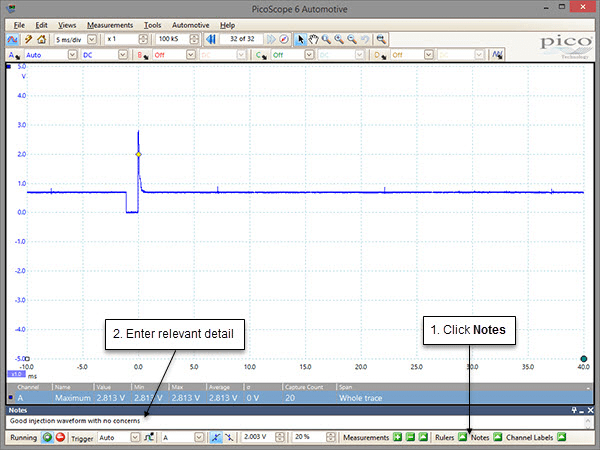Add a measurement with plus icon
Screen dimensions: 600x450
click(398, 437)
